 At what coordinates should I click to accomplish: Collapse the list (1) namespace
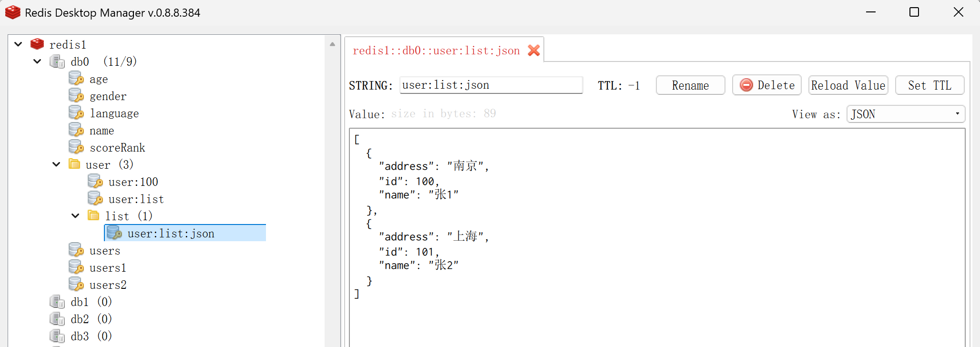point(75,216)
